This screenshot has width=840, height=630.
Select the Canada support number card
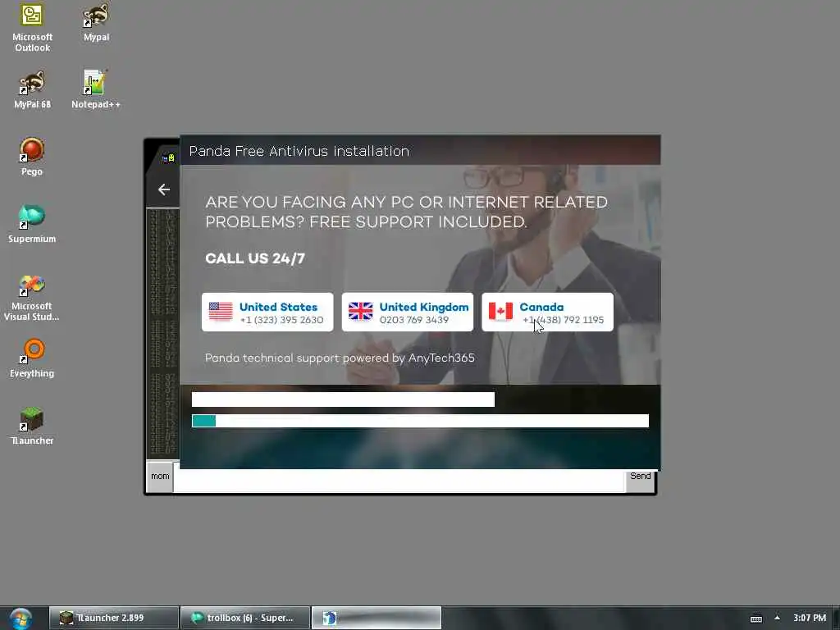(547, 313)
